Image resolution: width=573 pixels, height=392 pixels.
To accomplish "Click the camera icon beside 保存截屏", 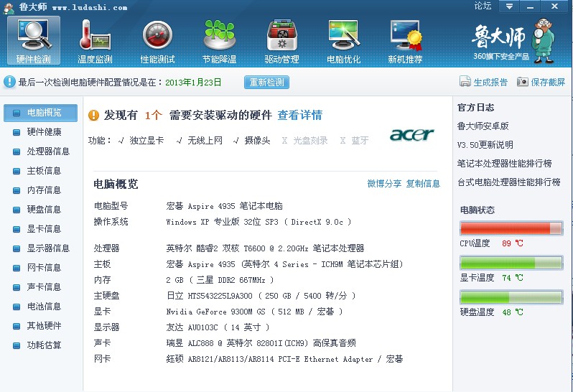I will (x=523, y=81).
